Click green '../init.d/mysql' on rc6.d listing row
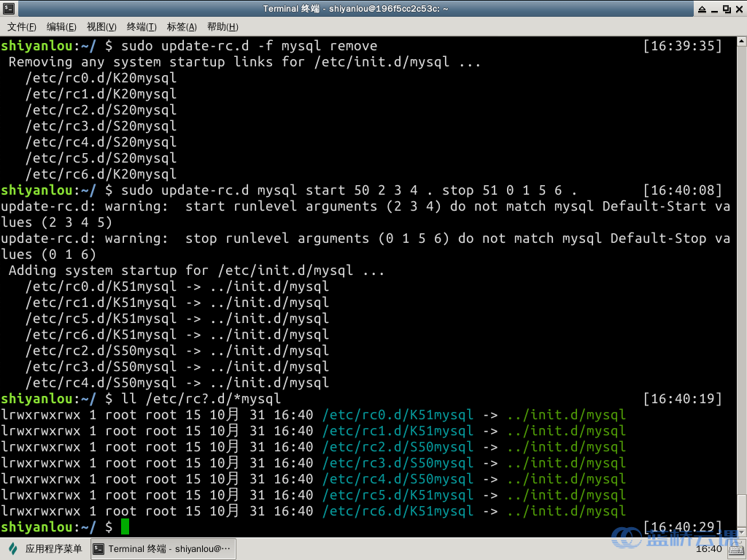Image resolution: width=747 pixels, height=560 pixels. 566,511
